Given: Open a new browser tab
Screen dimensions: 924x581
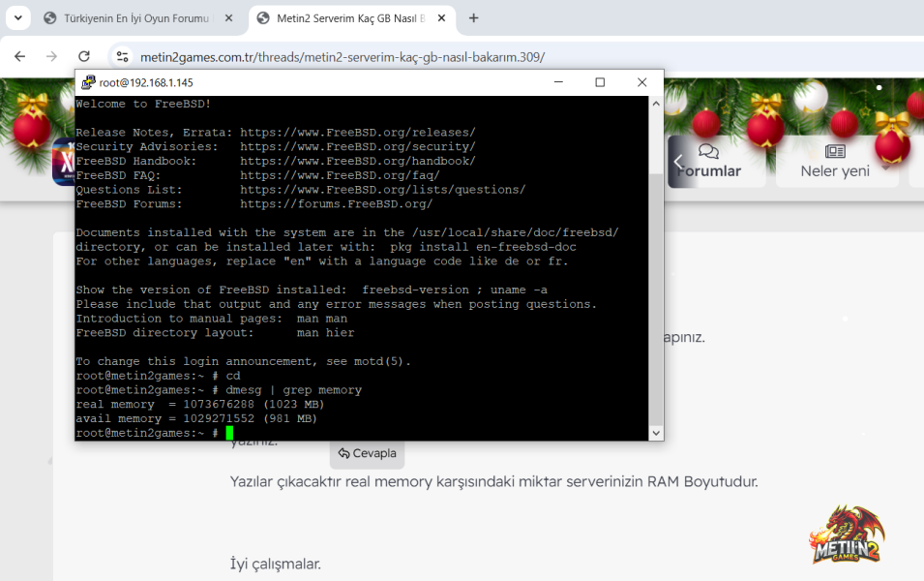Looking at the screenshot, I should (473, 18).
